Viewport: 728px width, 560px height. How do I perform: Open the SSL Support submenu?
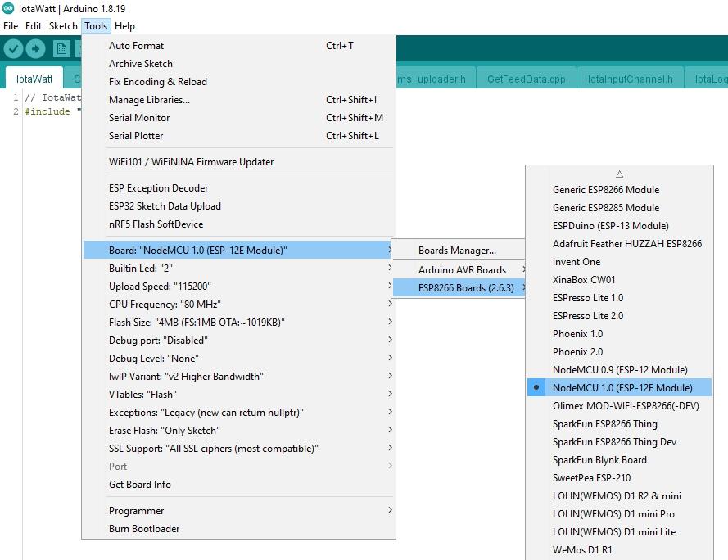pos(238,449)
